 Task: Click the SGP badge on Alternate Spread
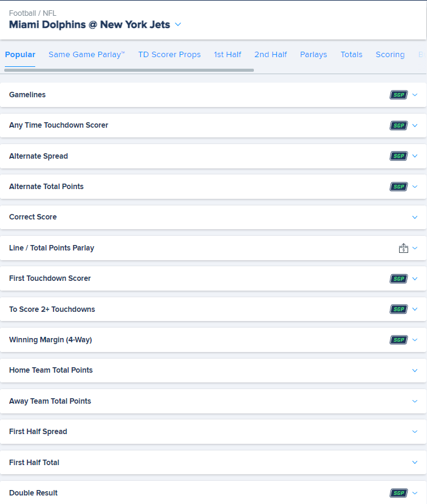[x=398, y=156]
